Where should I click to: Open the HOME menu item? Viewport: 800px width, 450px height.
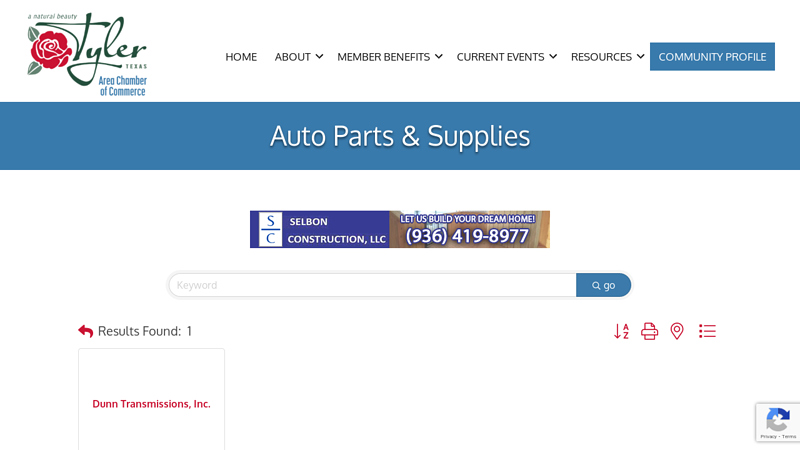pyautogui.click(x=241, y=57)
